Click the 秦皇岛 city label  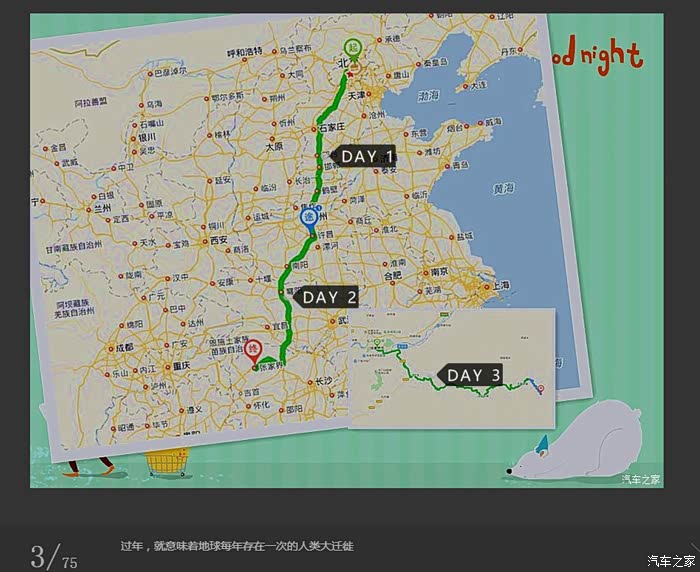[x=435, y=63]
